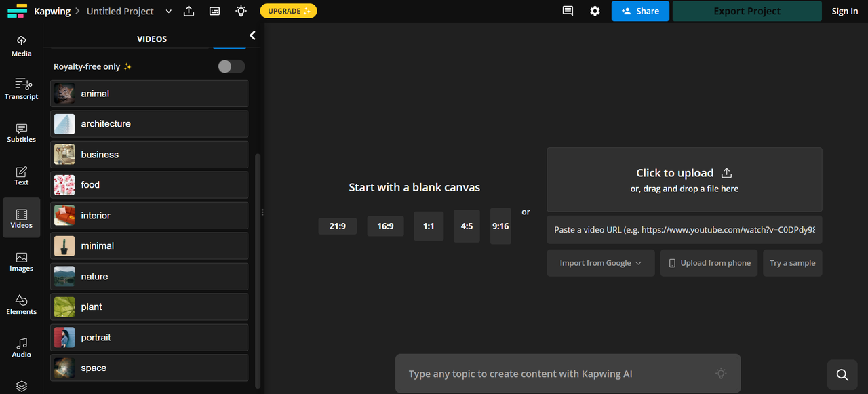Viewport: 868px width, 394px height.
Task: Open the subtitles caption icon in header
Action: click(x=215, y=11)
